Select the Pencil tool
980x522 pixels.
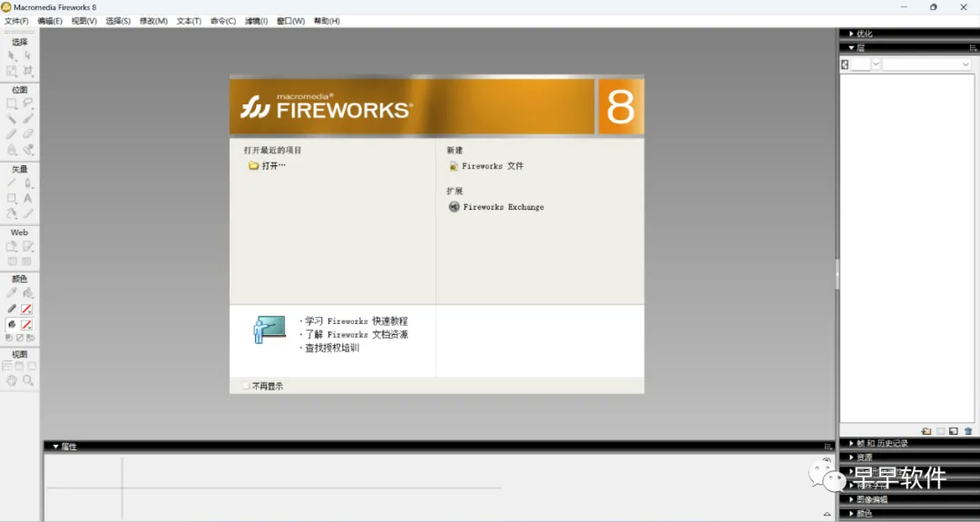(11, 133)
